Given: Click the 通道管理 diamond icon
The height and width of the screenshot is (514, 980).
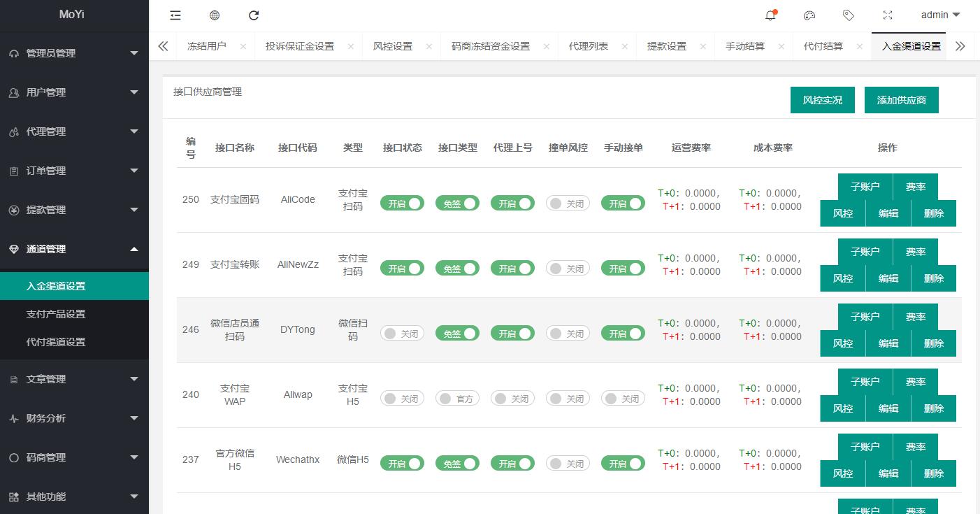Looking at the screenshot, I should [14, 249].
